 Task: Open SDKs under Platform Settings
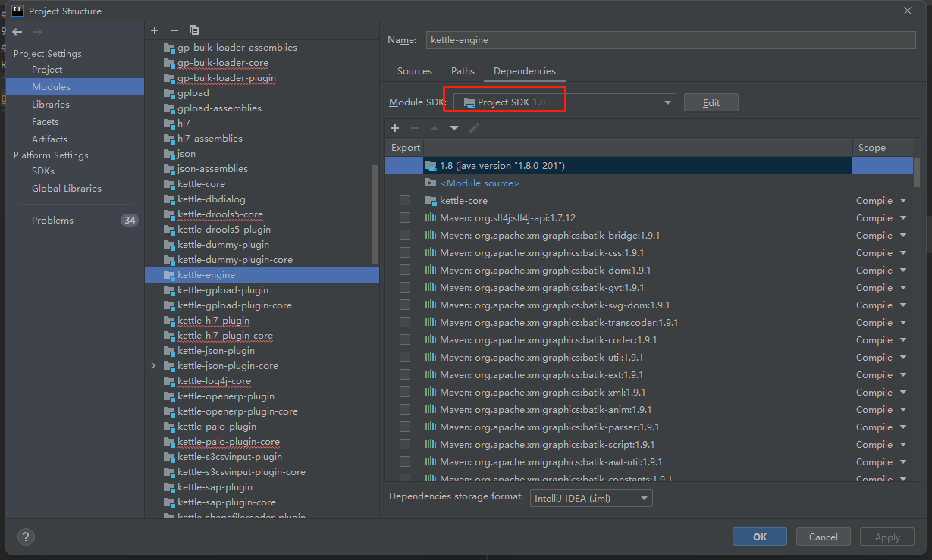tap(43, 171)
